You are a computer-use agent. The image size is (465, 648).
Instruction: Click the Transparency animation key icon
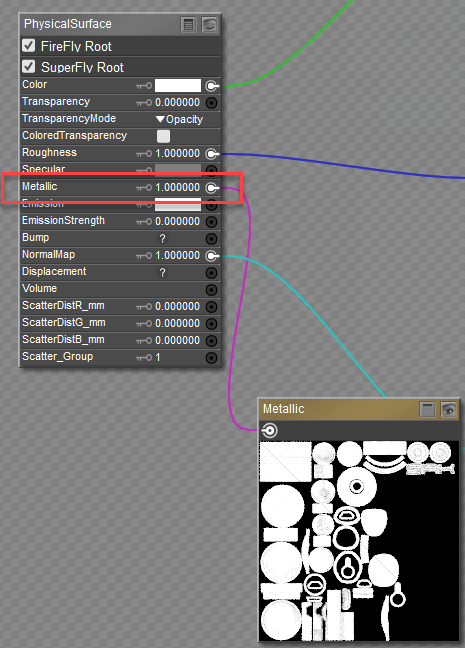tap(143, 102)
